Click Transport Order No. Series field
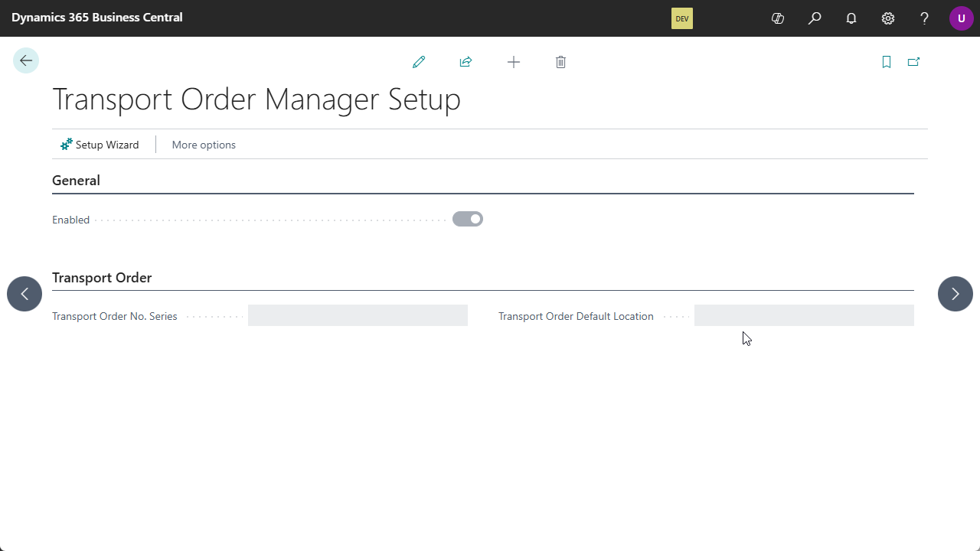Viewport: 980px width, 551px height. coord(358,315)
